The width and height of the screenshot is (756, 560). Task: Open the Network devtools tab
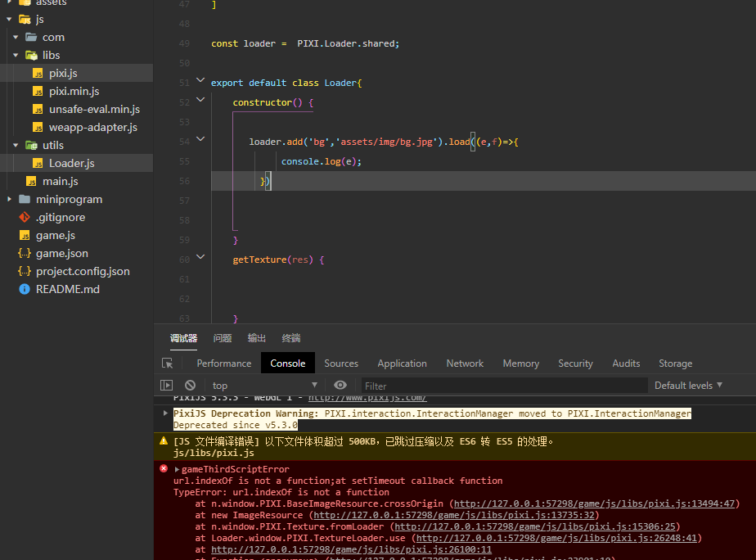click(x=465, y=364)
